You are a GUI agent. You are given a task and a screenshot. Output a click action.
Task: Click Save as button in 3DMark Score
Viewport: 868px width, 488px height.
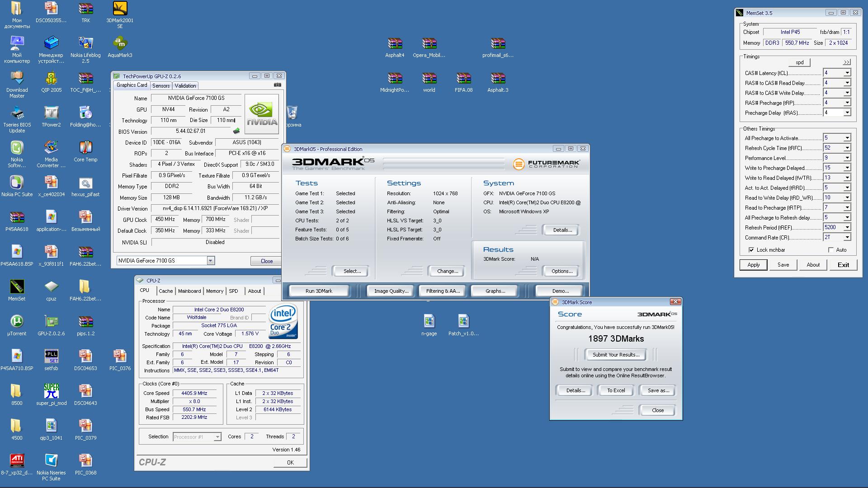click(658, 390)
